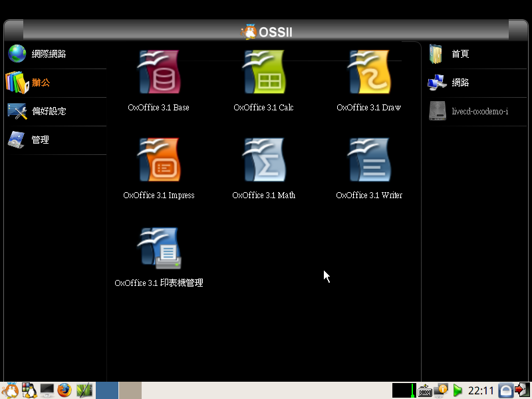532x399 pixels.
Task: Switch to the blue workspace in pager
Action: click(x=107, y=390)
